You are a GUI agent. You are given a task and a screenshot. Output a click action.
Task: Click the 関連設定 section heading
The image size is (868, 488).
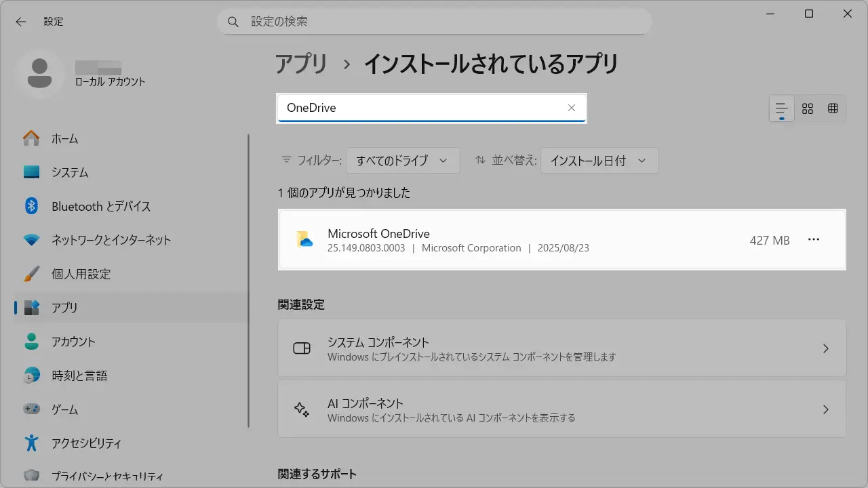301,304
